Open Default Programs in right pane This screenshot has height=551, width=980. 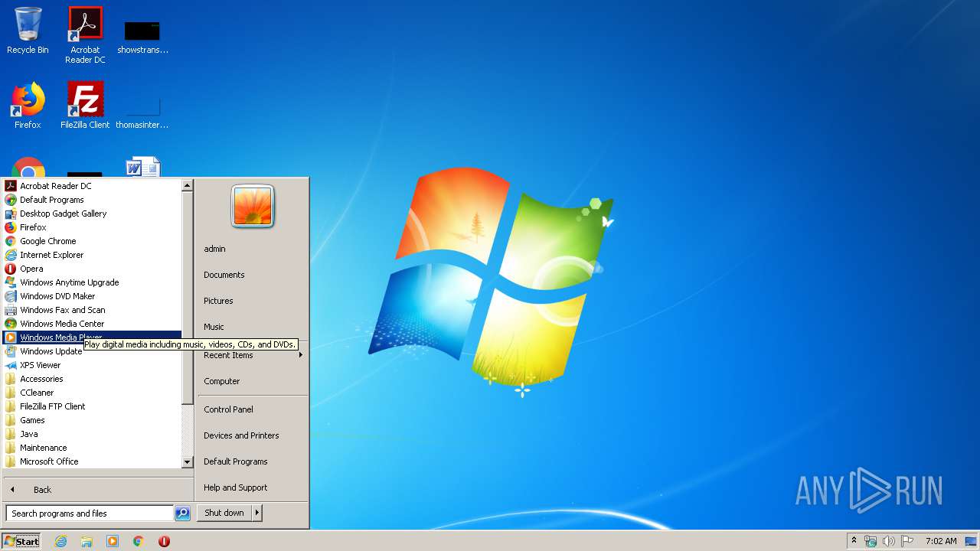[x=253, y=461]
